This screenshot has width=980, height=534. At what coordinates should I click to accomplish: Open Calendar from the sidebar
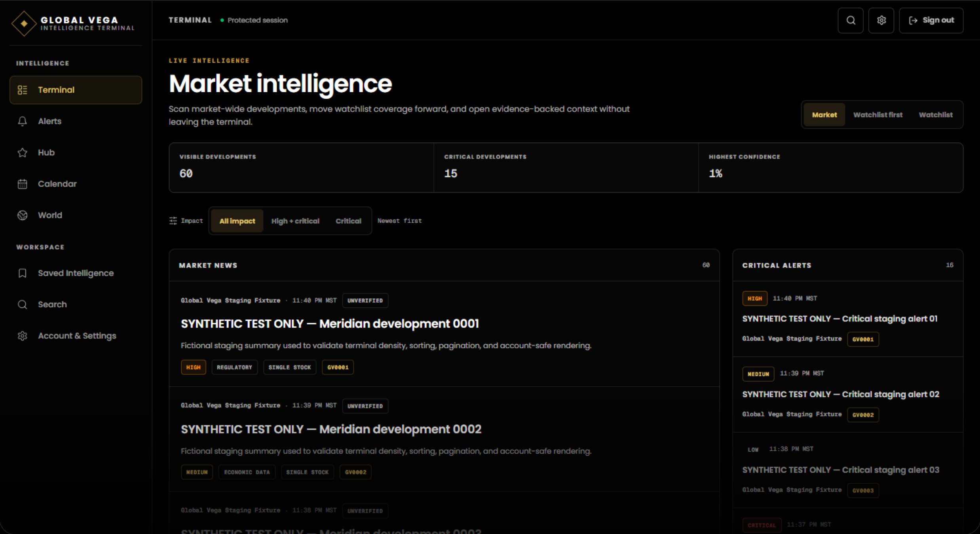tap(76, 184)
